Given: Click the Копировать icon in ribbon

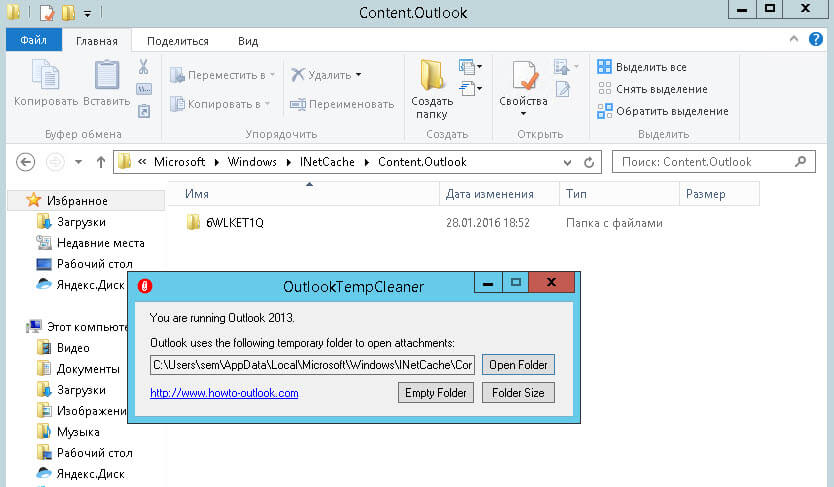Looking at the screenshot, I should pos(46,74).
